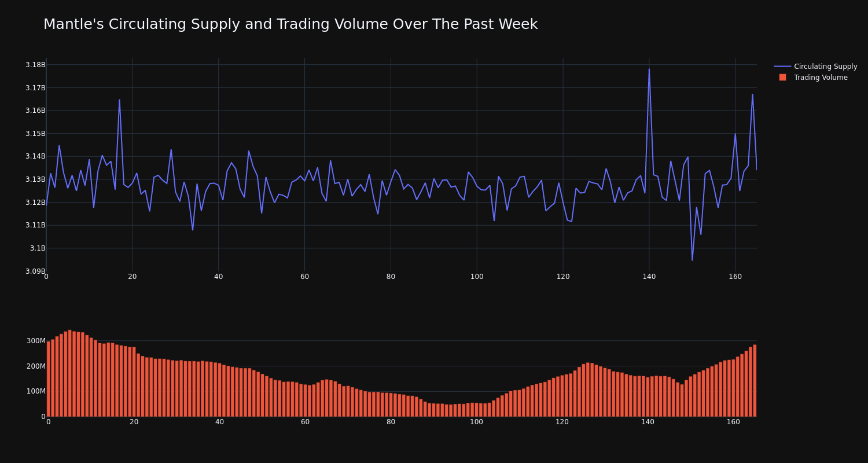Click the 200M volume axis label

coord(36,366)
